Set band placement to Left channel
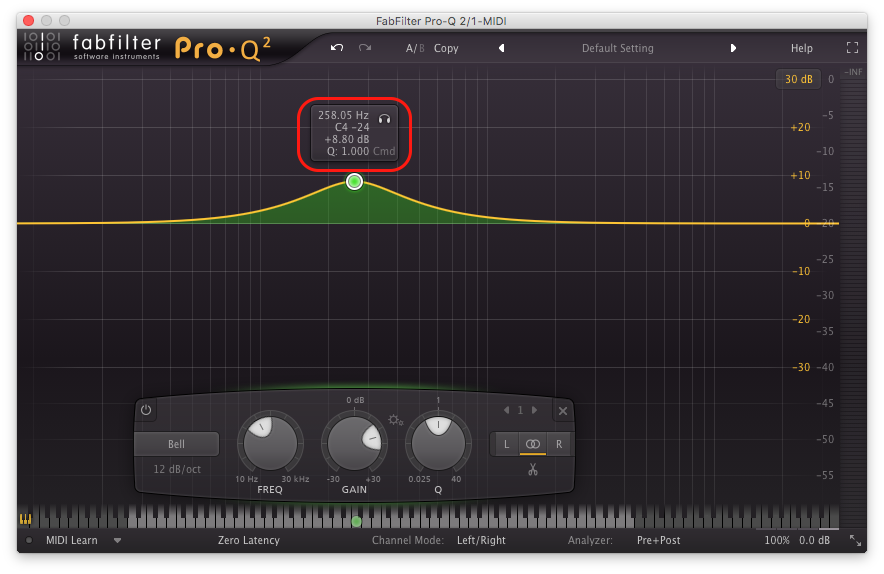This screenshot has width=884, height=574. [x=506, y=444]
